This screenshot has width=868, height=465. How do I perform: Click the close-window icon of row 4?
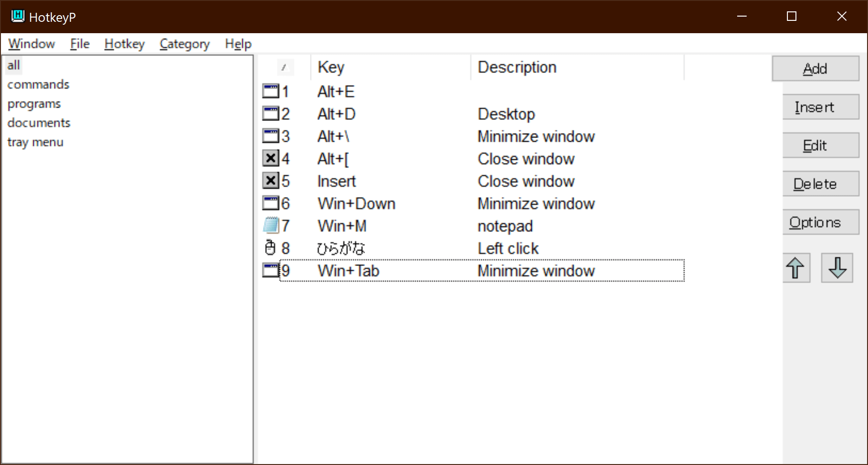tap(271, 158)
